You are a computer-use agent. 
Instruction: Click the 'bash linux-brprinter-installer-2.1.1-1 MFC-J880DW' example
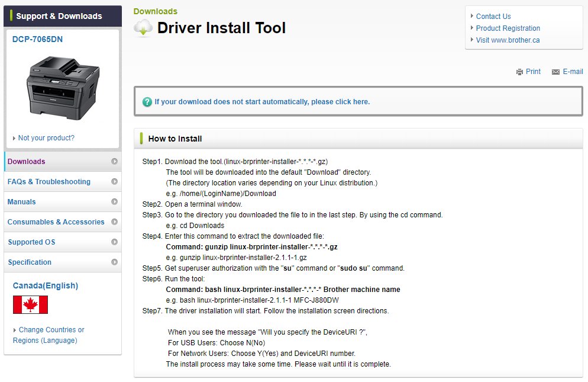point(259,300)
